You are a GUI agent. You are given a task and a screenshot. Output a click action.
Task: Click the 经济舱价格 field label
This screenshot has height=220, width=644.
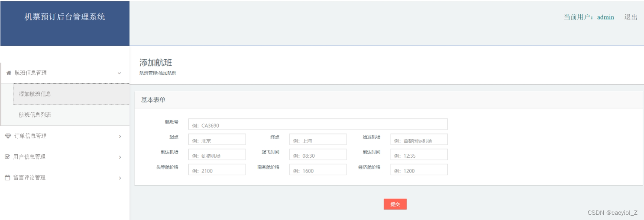(369, 167)
